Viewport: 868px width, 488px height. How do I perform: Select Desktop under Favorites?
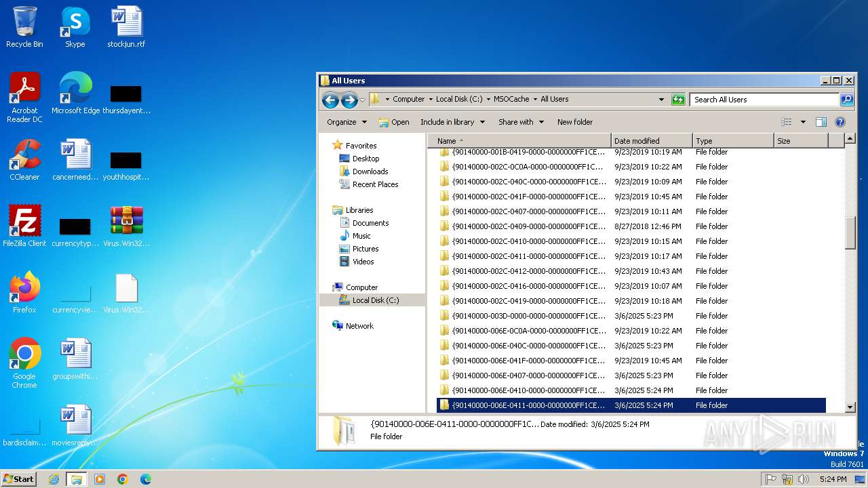point(359,159)
